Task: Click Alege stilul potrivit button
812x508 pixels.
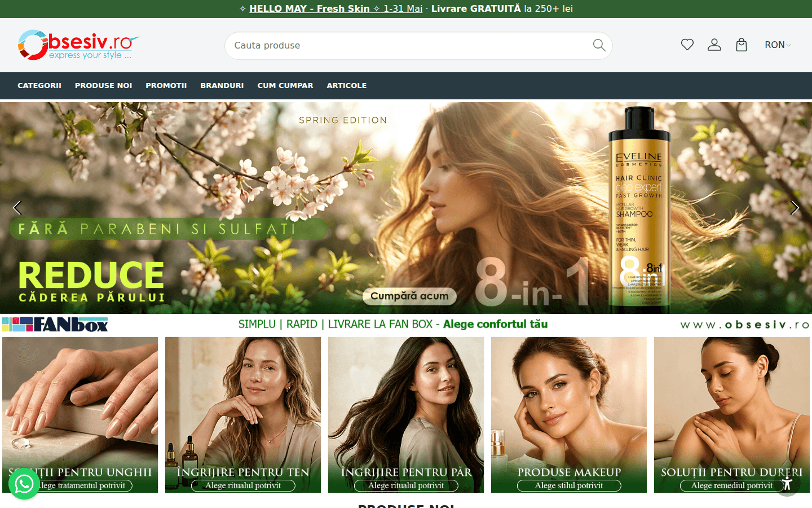Action: tap(569, 485)
